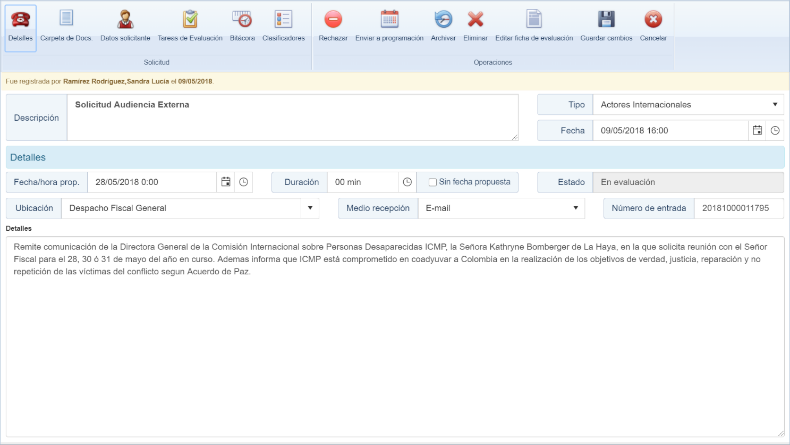Click the Eliminar red X icon
Screen dimensions: 790x445
tap(475, 19)
